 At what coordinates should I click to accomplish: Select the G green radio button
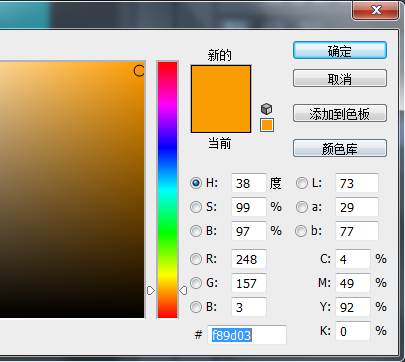196,283
